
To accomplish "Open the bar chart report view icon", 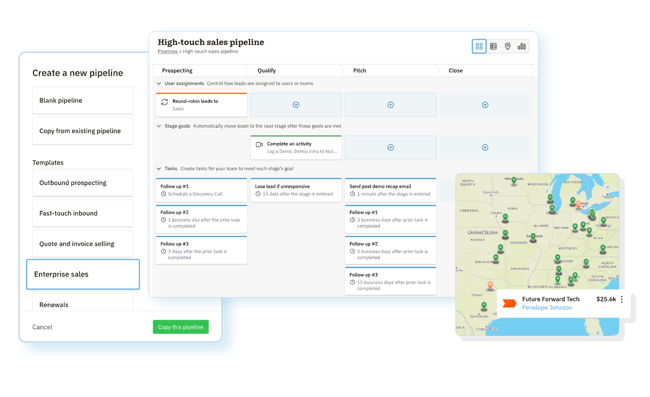I will (x=522, y=46).
